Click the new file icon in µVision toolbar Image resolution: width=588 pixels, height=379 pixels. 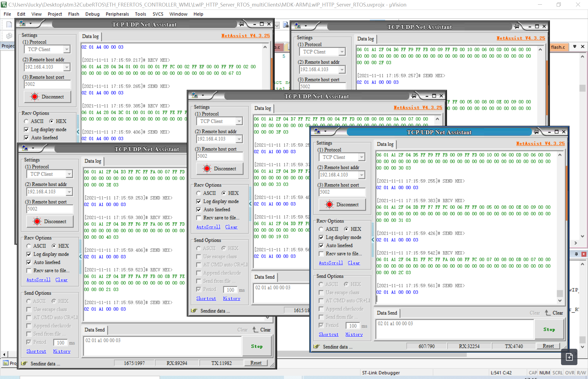coord(9,25)
